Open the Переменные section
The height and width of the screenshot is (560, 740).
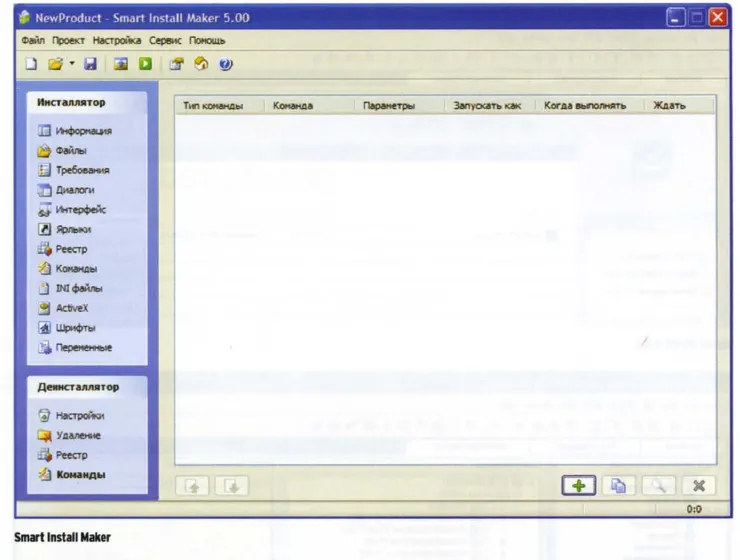[84, 348]
